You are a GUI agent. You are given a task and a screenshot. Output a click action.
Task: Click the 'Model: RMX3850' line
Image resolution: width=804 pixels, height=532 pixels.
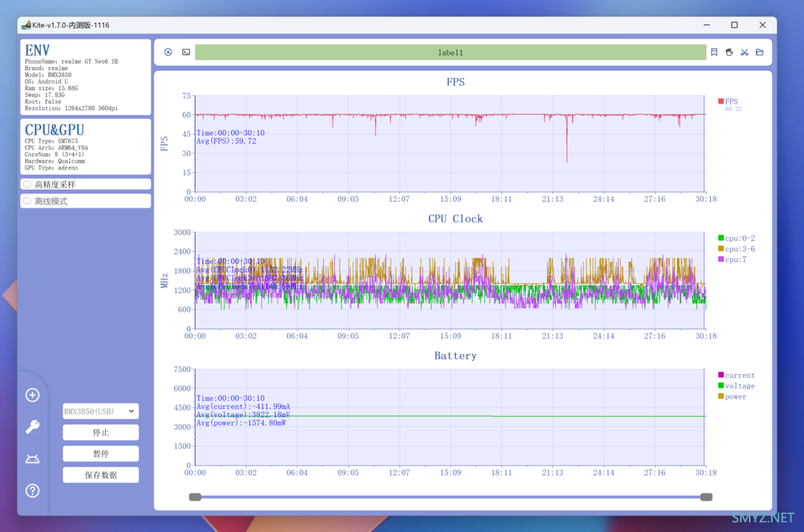(48, 75)
